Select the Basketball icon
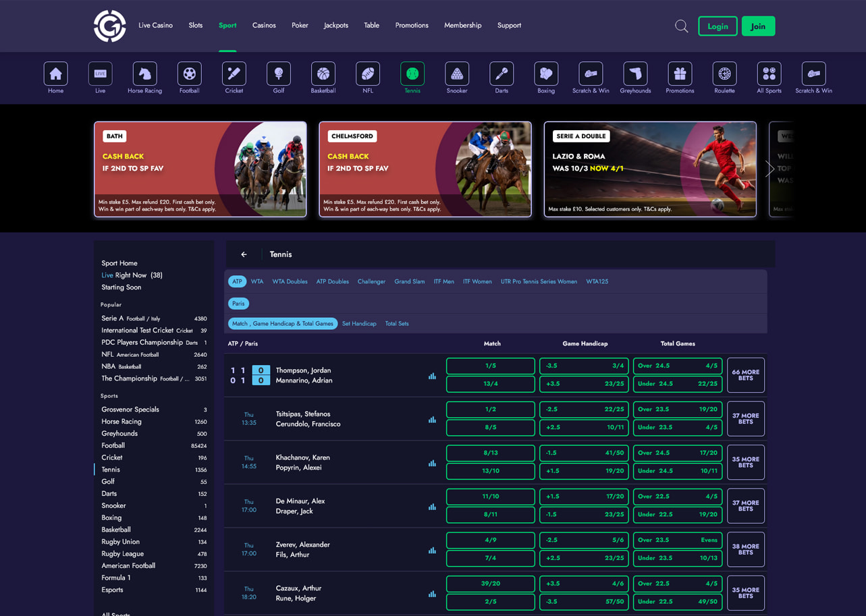The image size is (866, 616). 323,74
